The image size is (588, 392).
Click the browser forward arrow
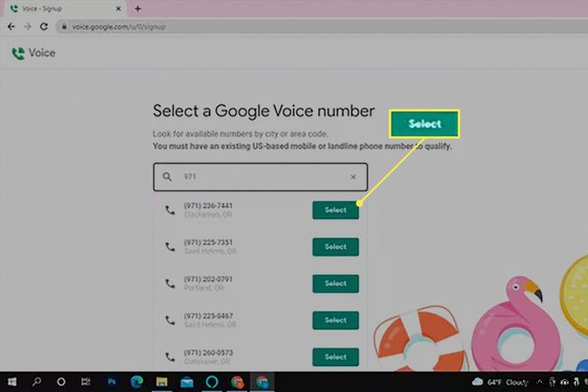tap(27, 26)
